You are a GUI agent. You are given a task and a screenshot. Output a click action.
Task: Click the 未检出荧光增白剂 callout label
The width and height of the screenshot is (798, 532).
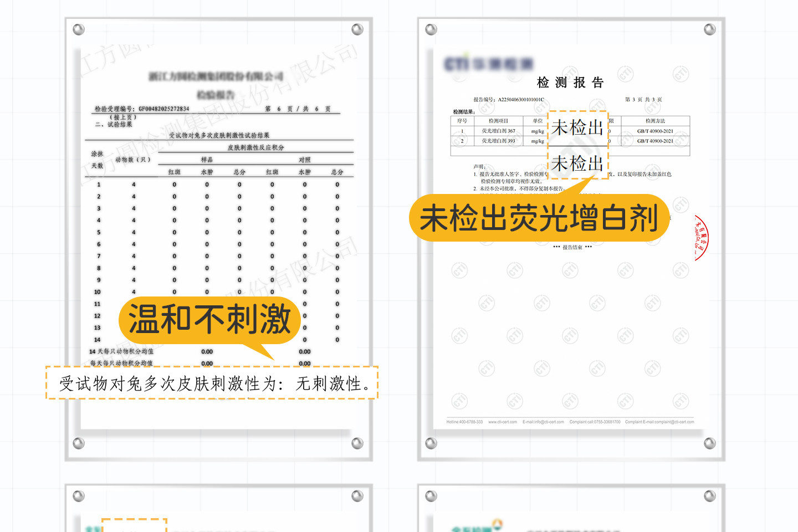pos(539,218)
